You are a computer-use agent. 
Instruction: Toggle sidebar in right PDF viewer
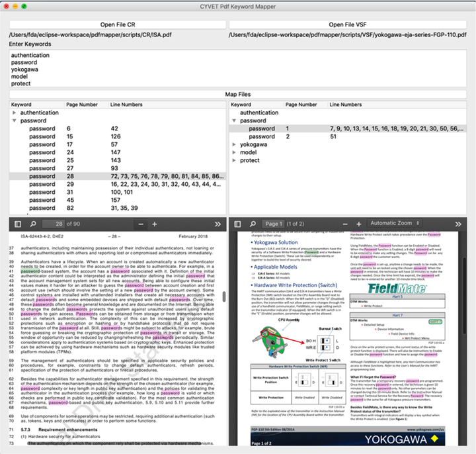pyautogui.click(x=238, y=224)
